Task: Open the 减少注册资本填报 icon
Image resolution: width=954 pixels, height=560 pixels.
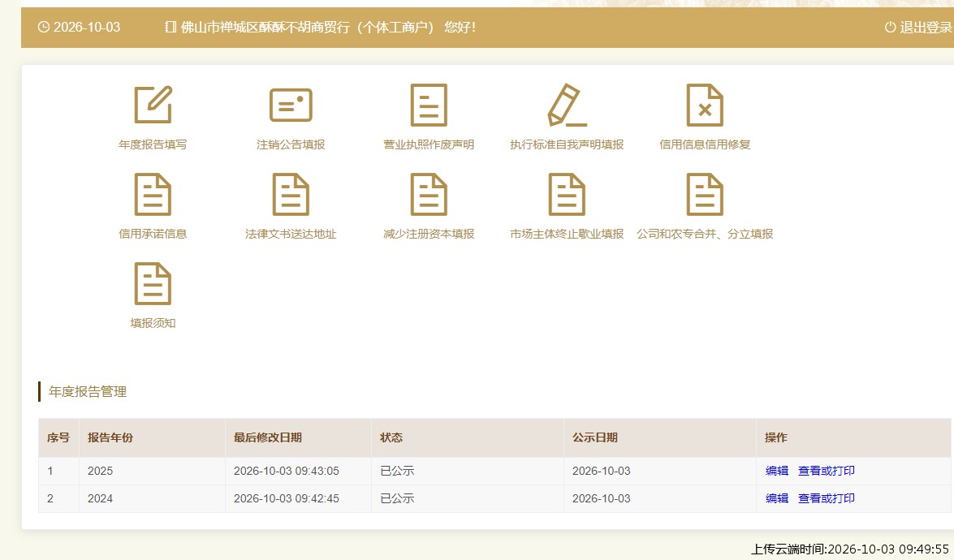Action: click(429, 195)
